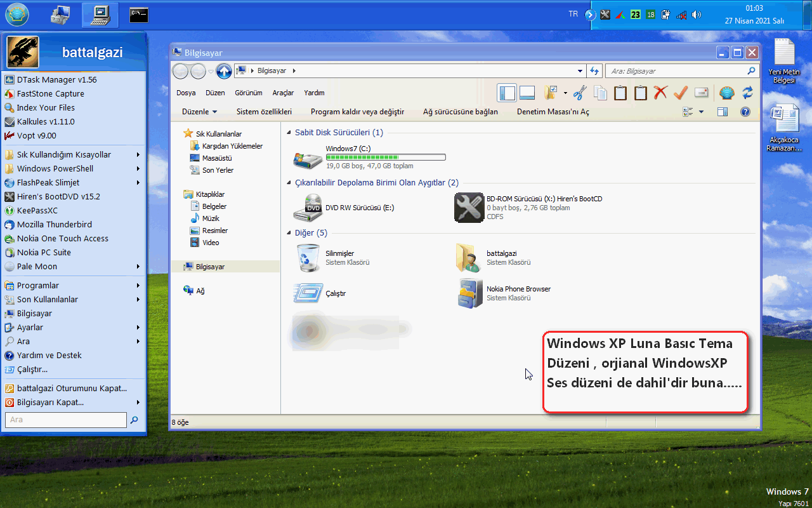Click the power plug tray icon
The image size is (812, 508).
point(666,15)
